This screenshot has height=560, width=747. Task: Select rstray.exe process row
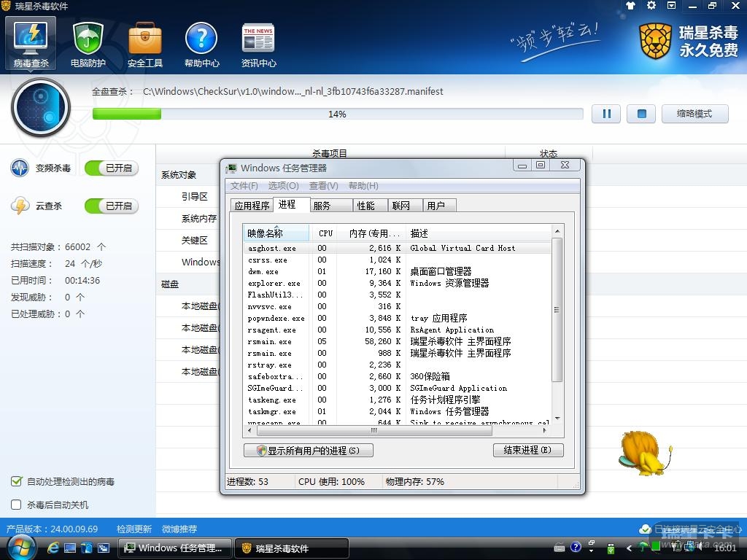coord(398,365)
